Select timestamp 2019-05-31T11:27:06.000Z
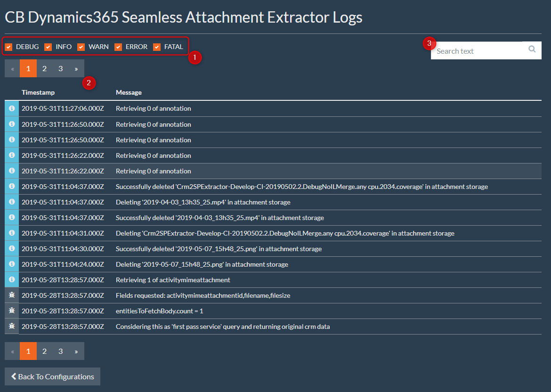The width and height of the screenshot is (551, 392). (x=63, y=109)
